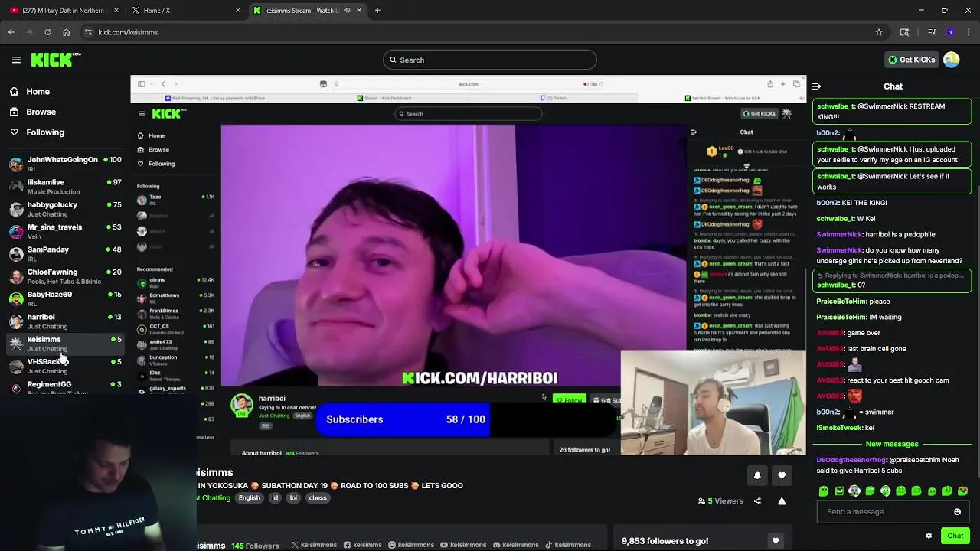Open keisimmons Instagram social link
Screen dimensions: 980x551
pyautogui.click(x=411, y=545)
